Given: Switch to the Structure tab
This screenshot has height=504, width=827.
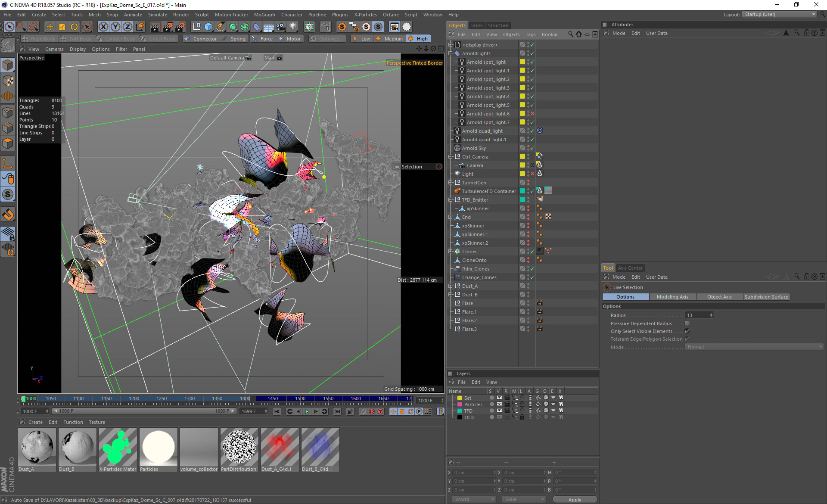Looking at the screenshot, I should (x=498, y=25).
